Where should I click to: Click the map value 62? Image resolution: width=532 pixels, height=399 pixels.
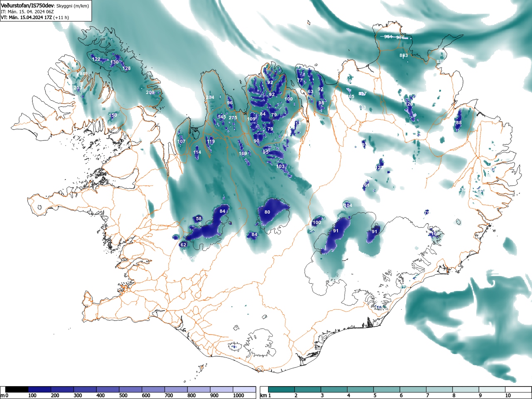tap(183, 245)
